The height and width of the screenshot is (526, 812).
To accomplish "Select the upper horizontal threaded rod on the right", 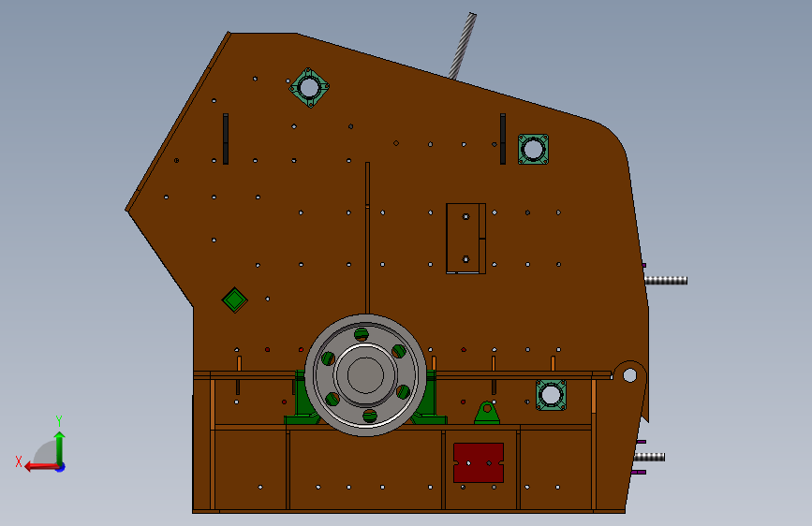I will (666, 280).
